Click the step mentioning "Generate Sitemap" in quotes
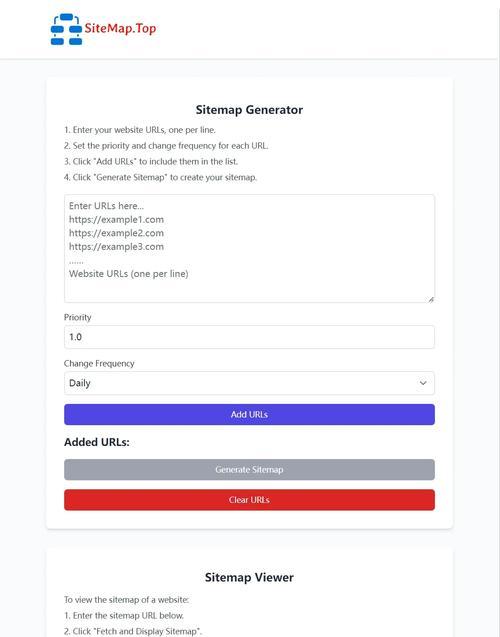This screenshot has height=637, width=500. [160, 178]
